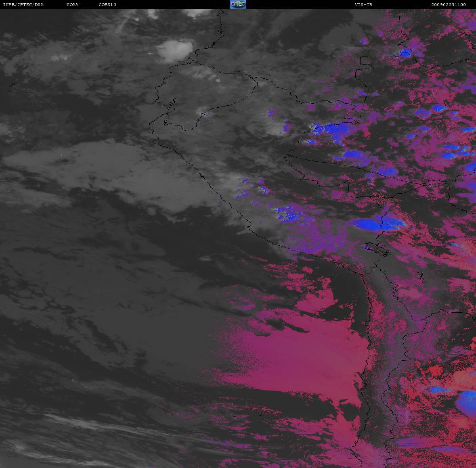Click the CPTEC logo in the header
Screen dimensions: 476x468
[x=238, y=4]
